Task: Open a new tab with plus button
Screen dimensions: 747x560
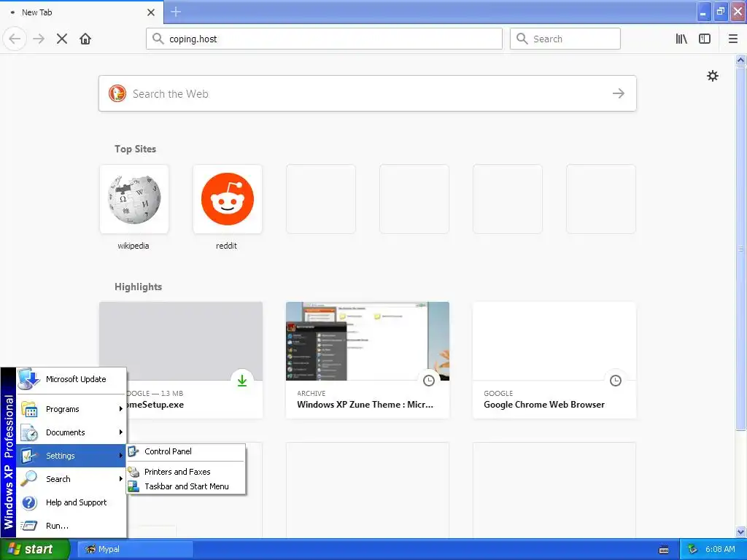Action: pos(176,12)
